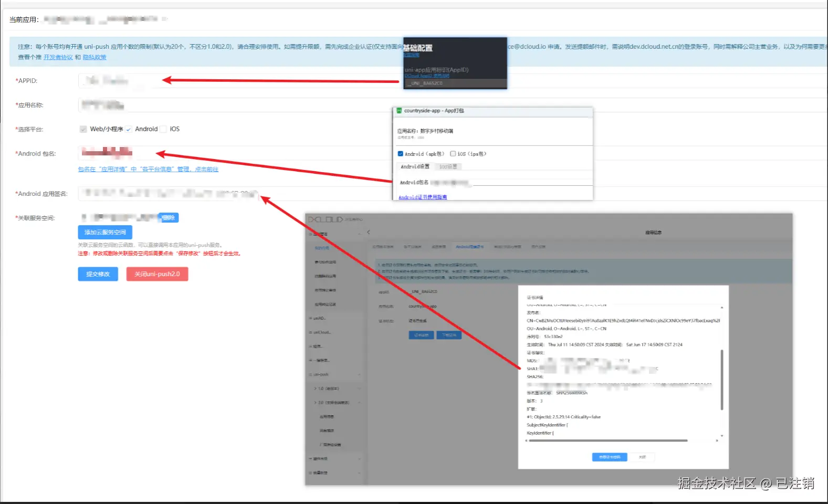The image size is (828, 504).
Task: Click the scroll-right arrow in the certificate dialog
Action: [x=717, y=440]
